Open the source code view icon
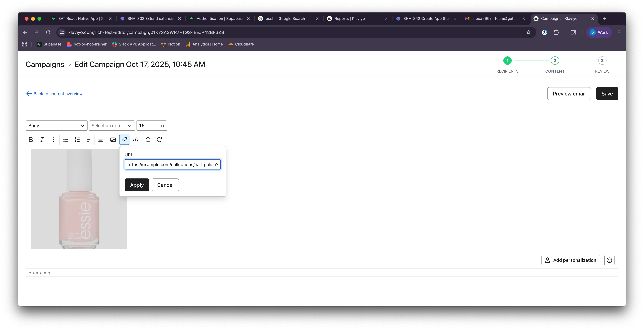This screenshot has height=330, width=644. [136, 140]
